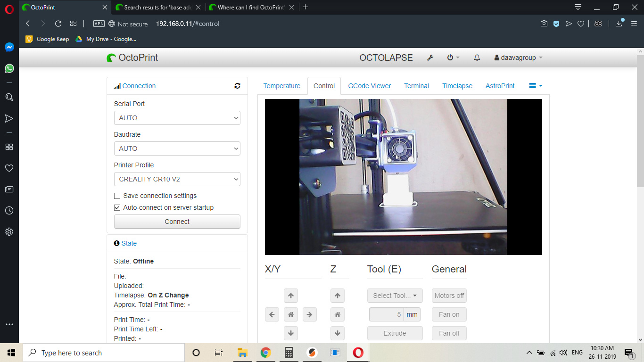Move the Z axis up
The width and height of the screenshot is (644, 362).
(x=337, y=296)
